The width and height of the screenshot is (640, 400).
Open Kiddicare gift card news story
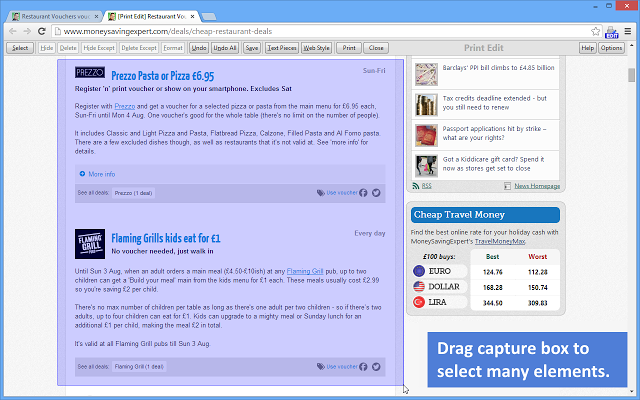[493, 164]
